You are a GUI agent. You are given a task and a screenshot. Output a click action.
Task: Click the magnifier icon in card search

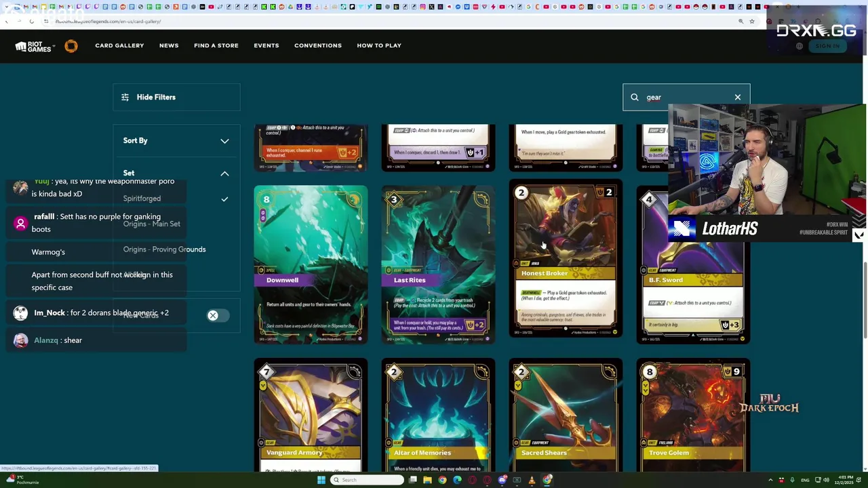635,98
